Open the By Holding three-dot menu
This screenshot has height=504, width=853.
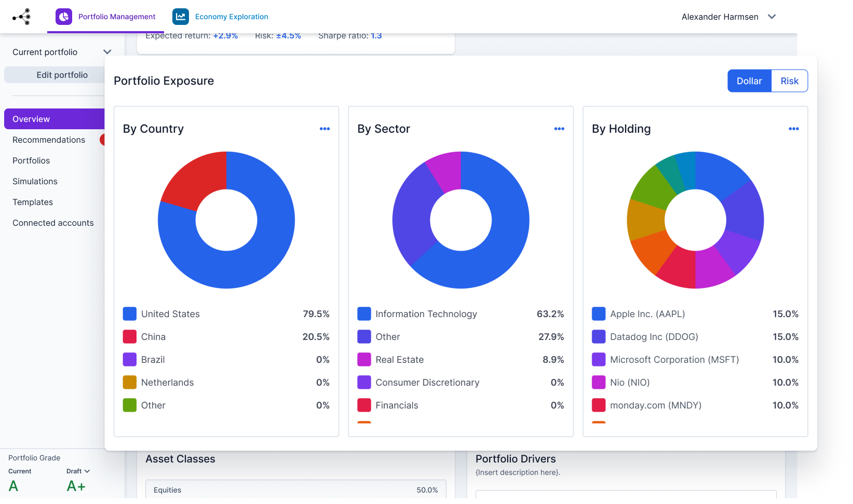(x=794, y=129)
